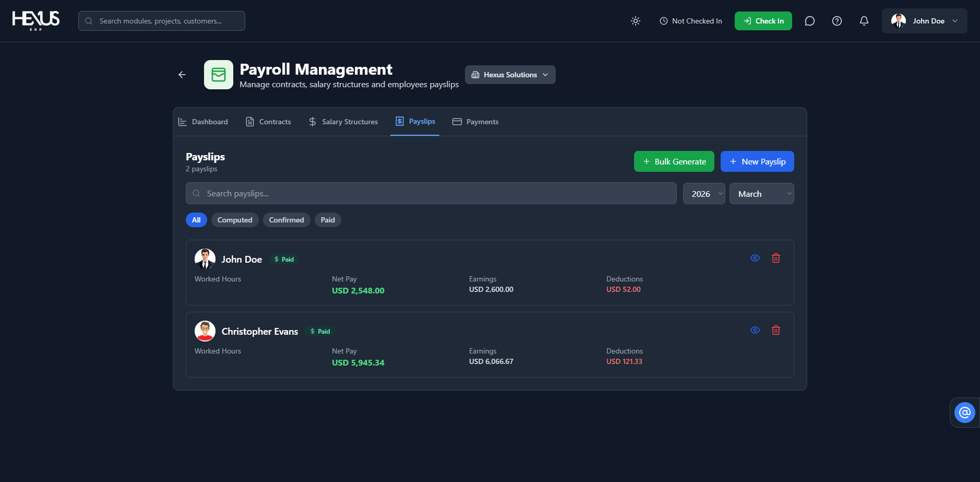
Task: Click Christopher Evans' payslip avatar
Action: (205, 331)
